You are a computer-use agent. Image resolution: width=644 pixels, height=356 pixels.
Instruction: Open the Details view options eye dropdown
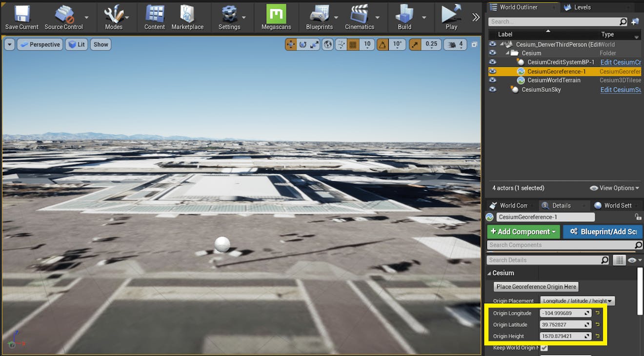coord(634,260)
